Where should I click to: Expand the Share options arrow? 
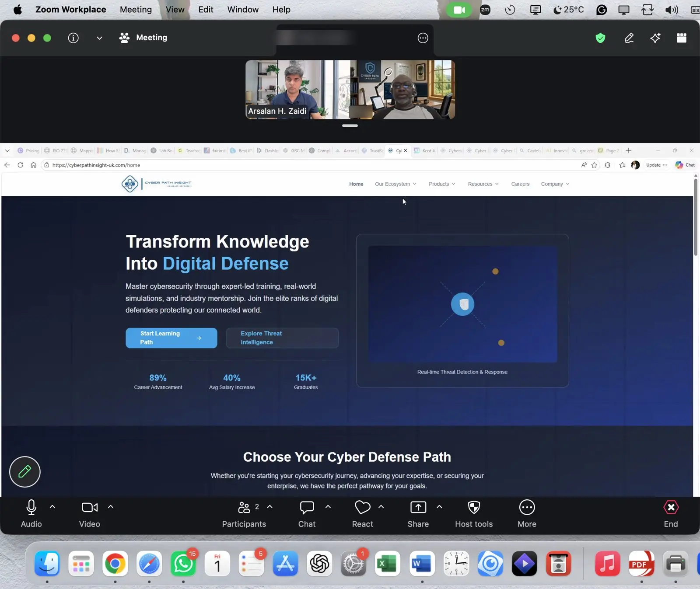pyautogui.click(x=439, y=507)
